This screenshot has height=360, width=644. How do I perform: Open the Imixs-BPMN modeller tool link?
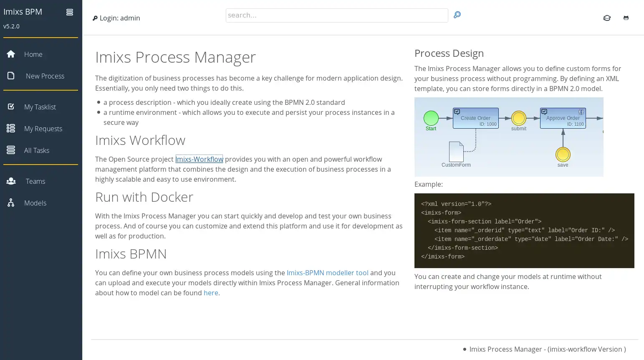click(327, 273)
